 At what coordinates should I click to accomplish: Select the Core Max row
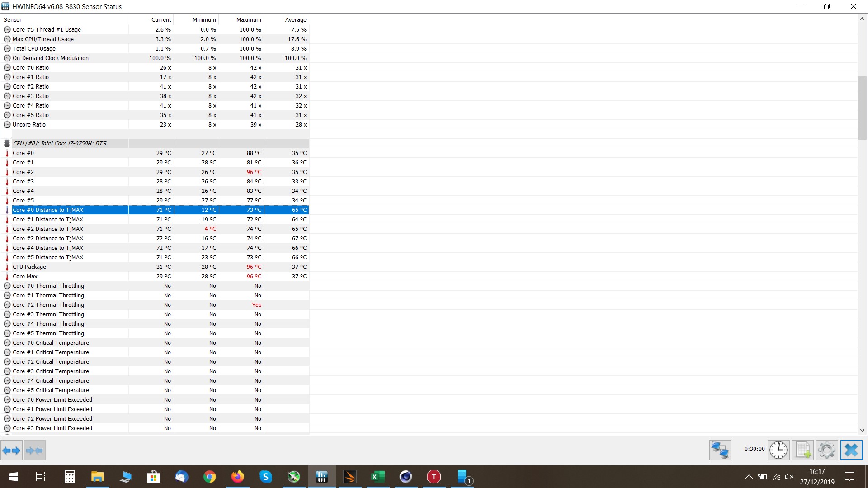(x=156, y=276)
